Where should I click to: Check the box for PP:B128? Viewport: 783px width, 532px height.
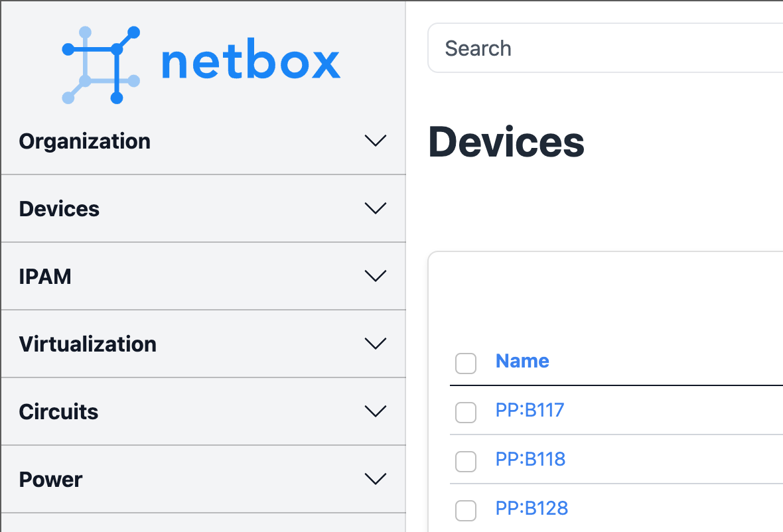pos(466,510)
